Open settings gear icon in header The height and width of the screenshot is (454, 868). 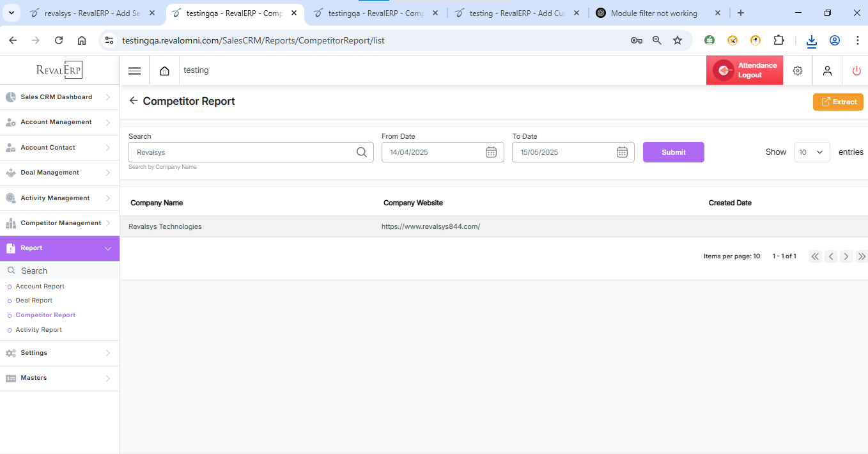(x=798, y=71)
